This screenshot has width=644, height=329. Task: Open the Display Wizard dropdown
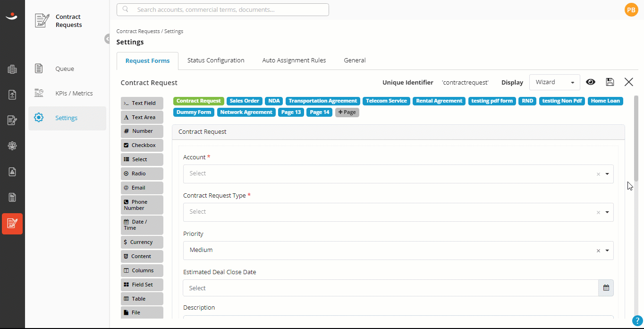click(x=554, y=82)
